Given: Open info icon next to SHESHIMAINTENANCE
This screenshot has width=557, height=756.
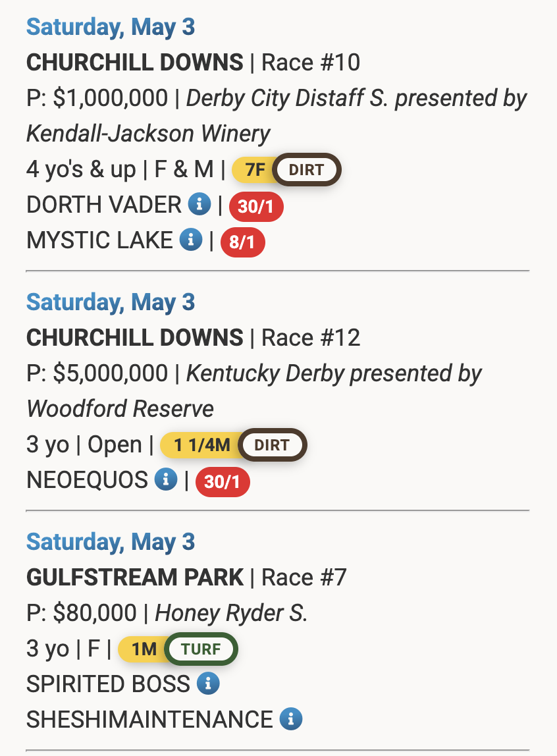Looking at the screenshot, I should point(291,719).
